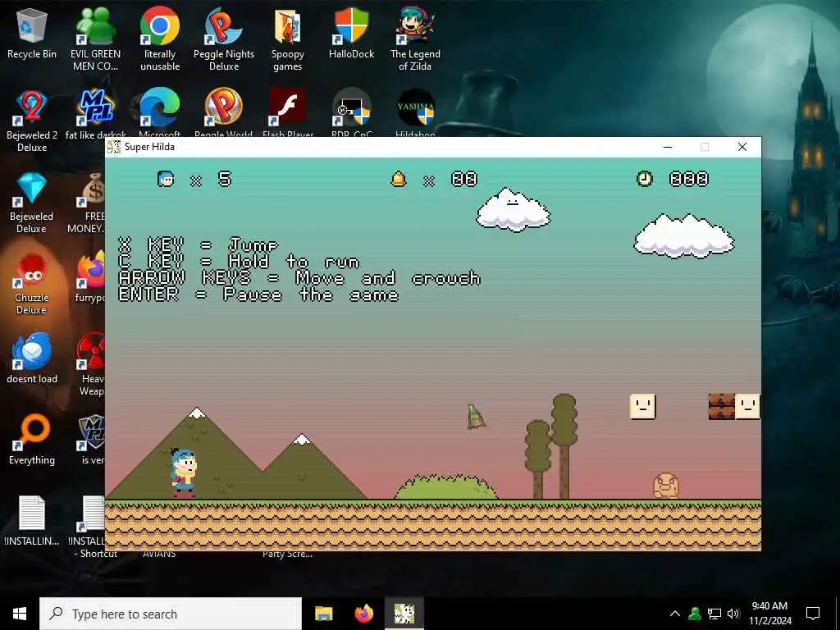Image resolution: width=840 pixels, height=630 pixels.
Task: Open the RDP CnC shortcut
Action: pyautogui.click(x=351, y=112)
